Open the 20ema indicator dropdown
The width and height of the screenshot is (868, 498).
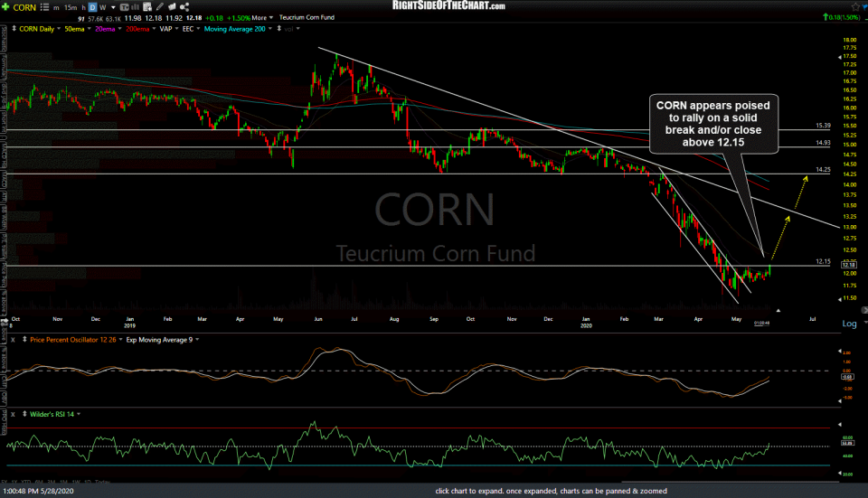pos(119,29)
